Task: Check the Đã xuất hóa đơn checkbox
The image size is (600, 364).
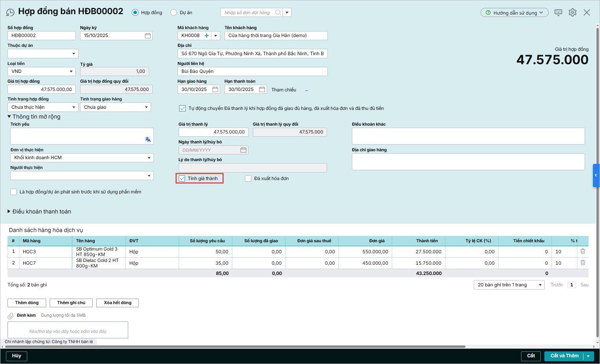Action: (248, 178)
